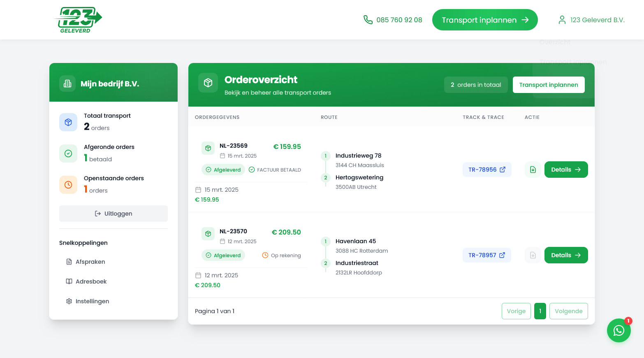Viewport: 644px width, 358px height.
Task: Click the 123 Geleverd logo
Action: [78, 20]
